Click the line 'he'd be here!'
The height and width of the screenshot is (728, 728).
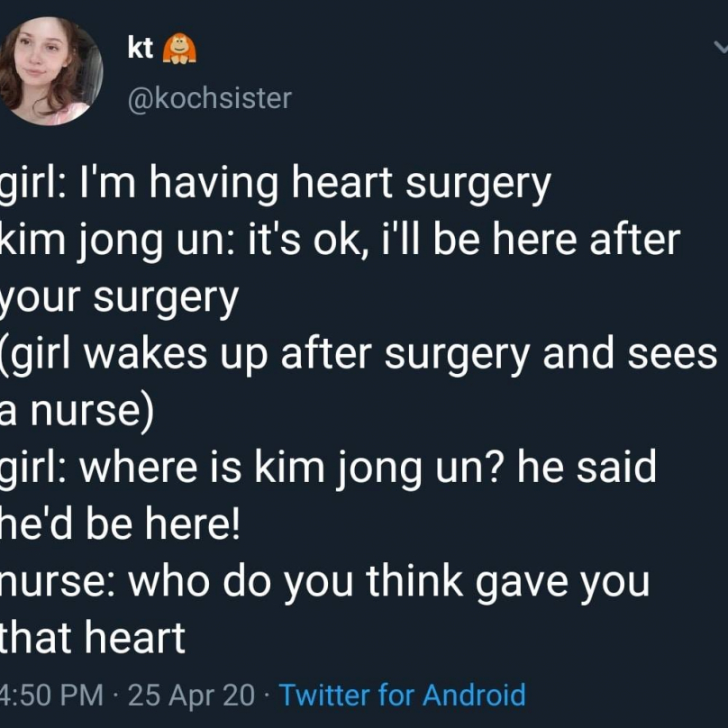(x=120, y=523)
